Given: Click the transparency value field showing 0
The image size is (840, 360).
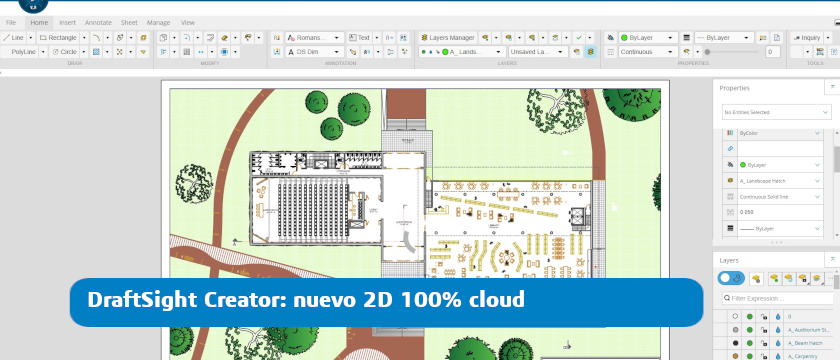Looking at the screenshot, I should click(x=773, y=52).
